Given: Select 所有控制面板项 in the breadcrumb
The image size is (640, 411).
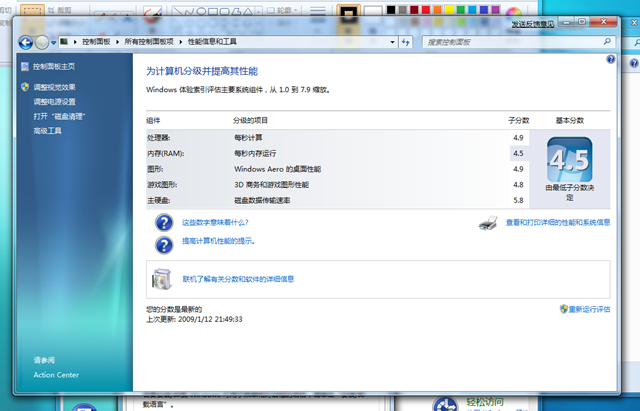Looking at the screenshot, I should pos(149,42).
